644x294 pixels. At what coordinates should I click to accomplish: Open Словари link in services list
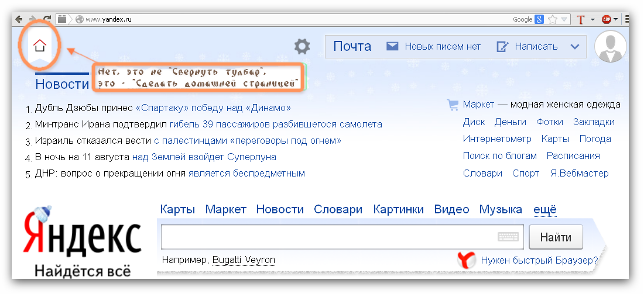click(482, 174)
